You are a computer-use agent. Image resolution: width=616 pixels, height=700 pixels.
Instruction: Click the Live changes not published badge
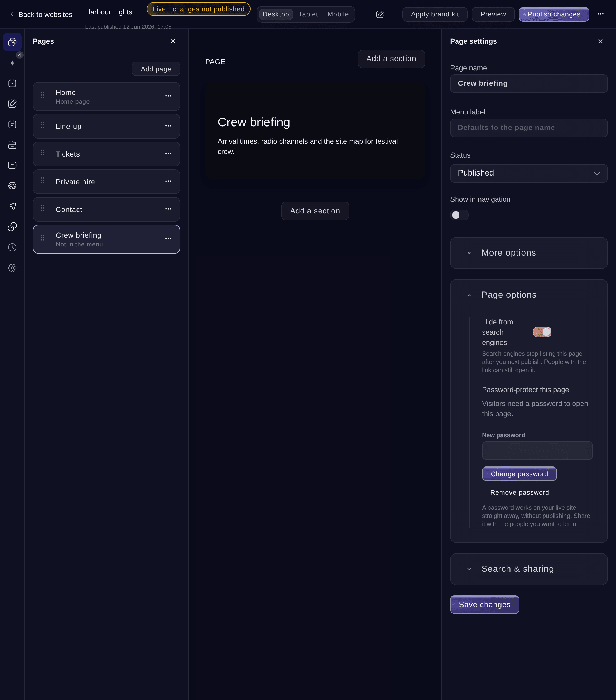198,9
